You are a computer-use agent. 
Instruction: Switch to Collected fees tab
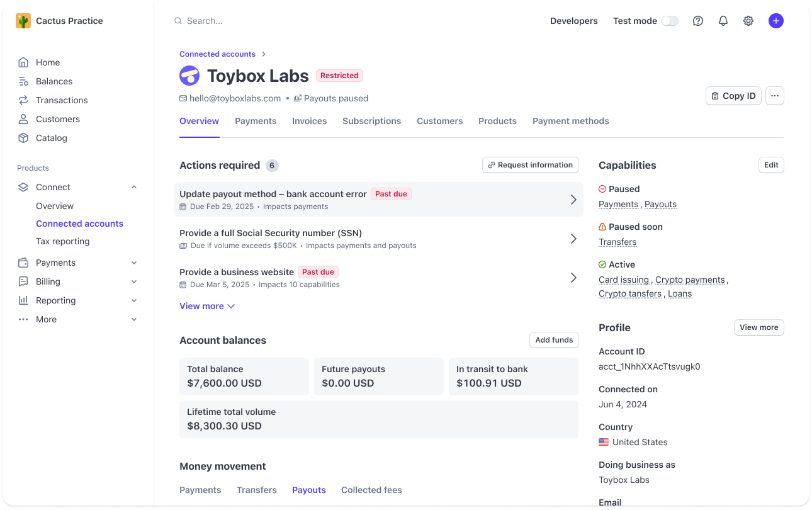pyautogui.click(x=371, y=490)
